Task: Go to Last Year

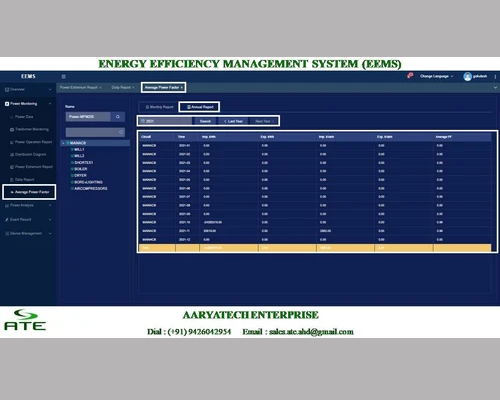Action: pyautogui.click(x=233, y=121)
